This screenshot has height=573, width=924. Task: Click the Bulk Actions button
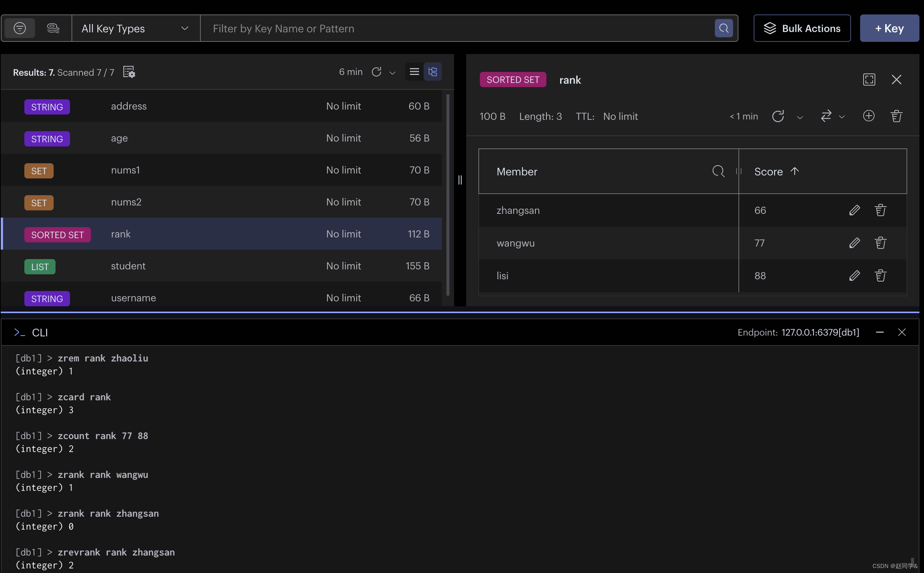802,29
